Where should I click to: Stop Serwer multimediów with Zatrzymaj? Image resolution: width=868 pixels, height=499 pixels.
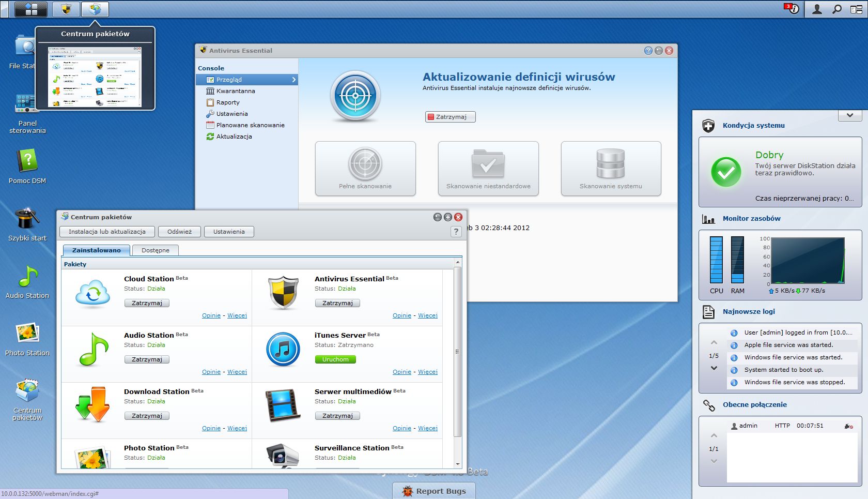click(x=337, y=416)
